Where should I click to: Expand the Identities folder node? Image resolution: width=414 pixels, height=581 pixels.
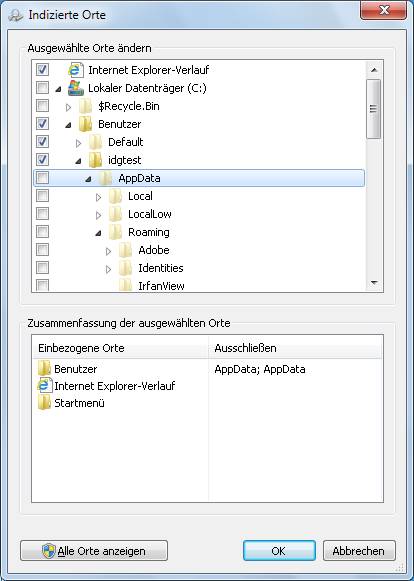108,269
